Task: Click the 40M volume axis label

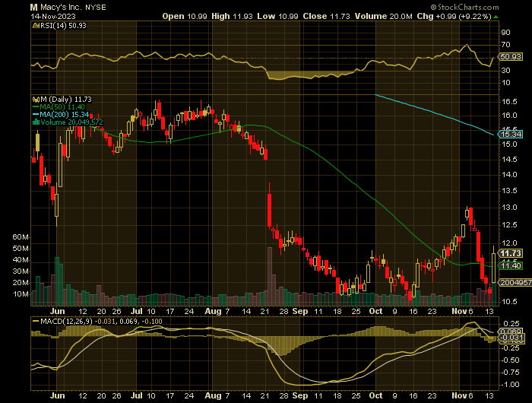Action: (21, 260)
